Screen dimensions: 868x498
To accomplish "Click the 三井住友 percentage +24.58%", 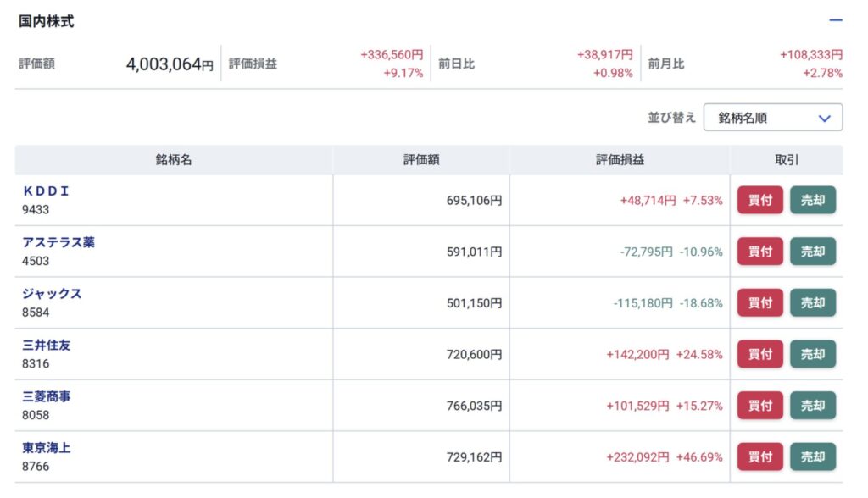I will 699,355.
